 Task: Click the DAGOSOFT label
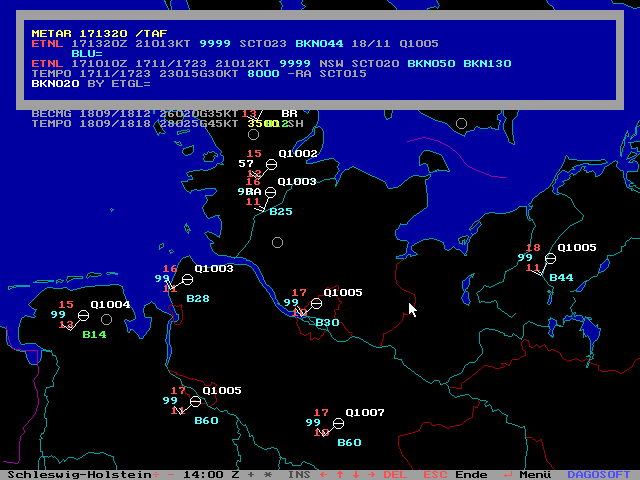pyautogui.click(x=600, y=474)
